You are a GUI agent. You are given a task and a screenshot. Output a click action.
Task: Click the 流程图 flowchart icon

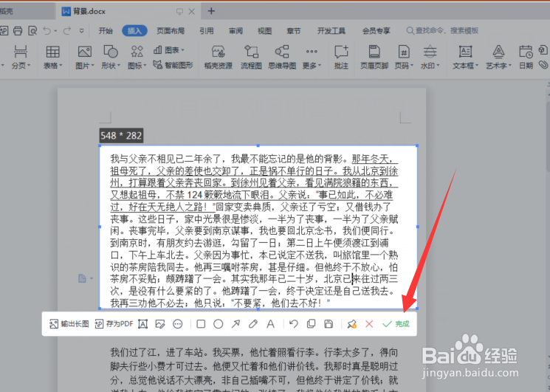251,57
